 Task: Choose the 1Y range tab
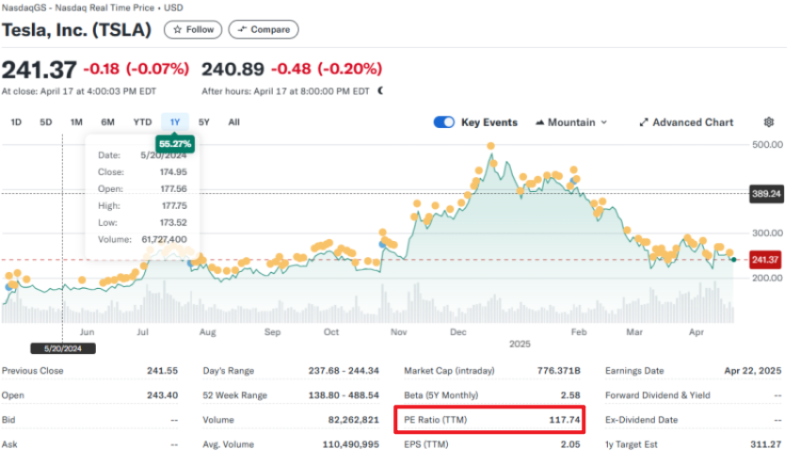pos(175,122)
